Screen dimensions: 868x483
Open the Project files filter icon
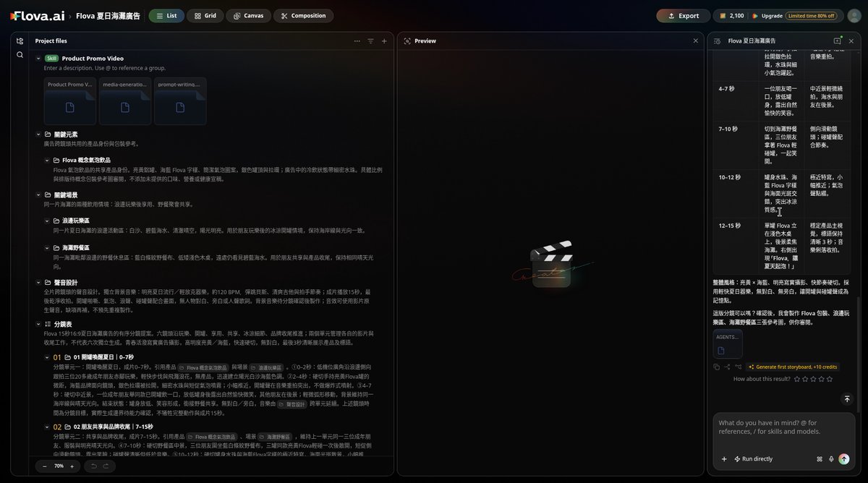[x=370, y=41]
